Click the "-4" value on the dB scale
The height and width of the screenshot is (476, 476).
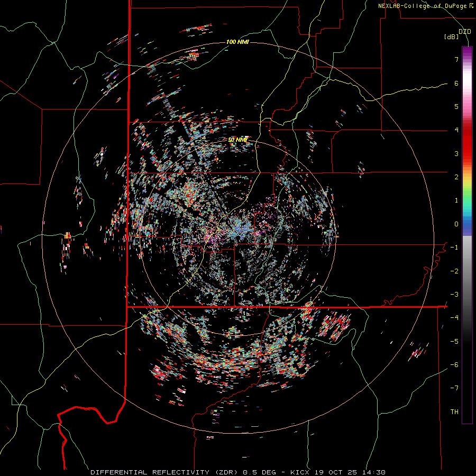click(454, 318)
